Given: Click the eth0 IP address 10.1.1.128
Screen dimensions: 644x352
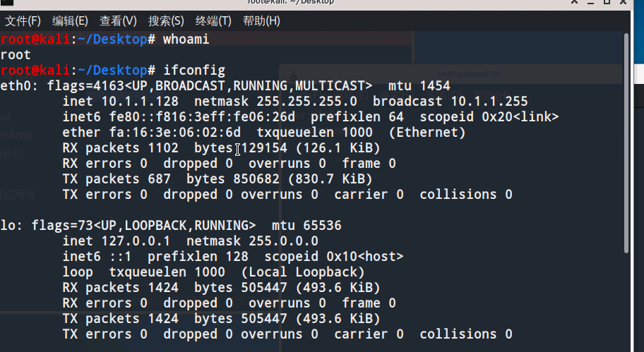Looking at the screenshot, I should (140, 102).
